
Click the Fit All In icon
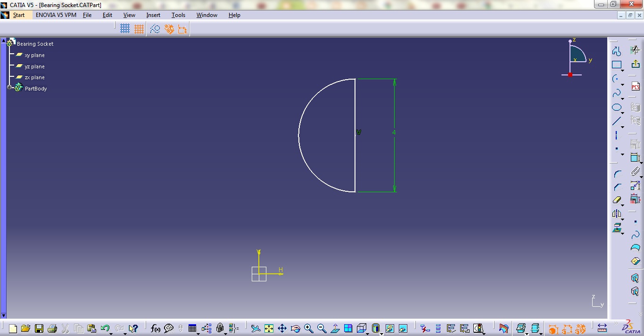pos(269,328)
